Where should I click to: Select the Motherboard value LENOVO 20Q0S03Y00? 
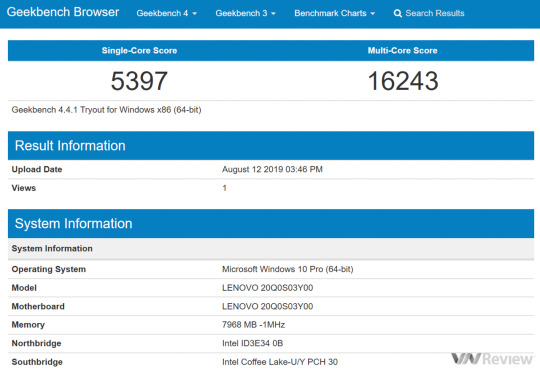tap(268, 306)
